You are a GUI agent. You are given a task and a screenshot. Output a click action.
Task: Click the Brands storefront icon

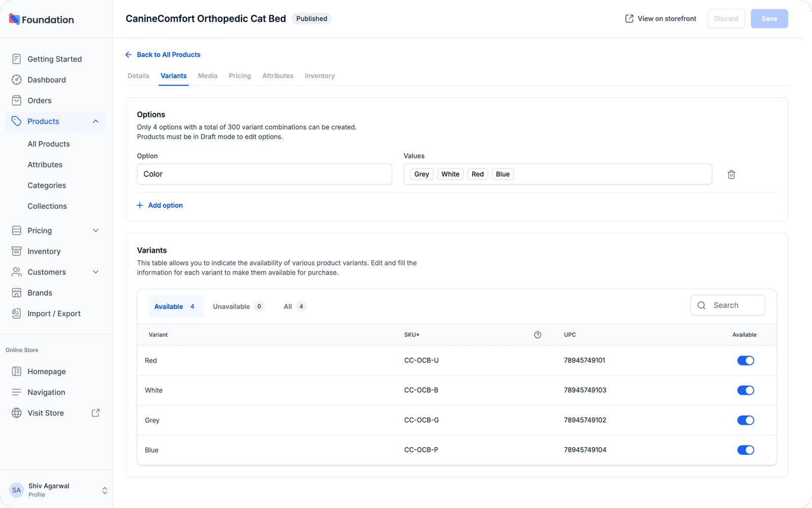(x=17, y=293)
